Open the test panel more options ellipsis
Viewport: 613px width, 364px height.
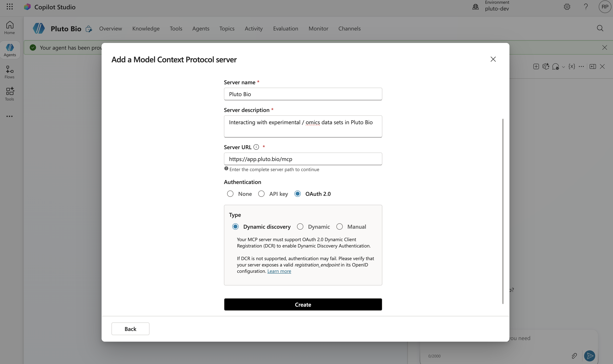click(581, 66)
